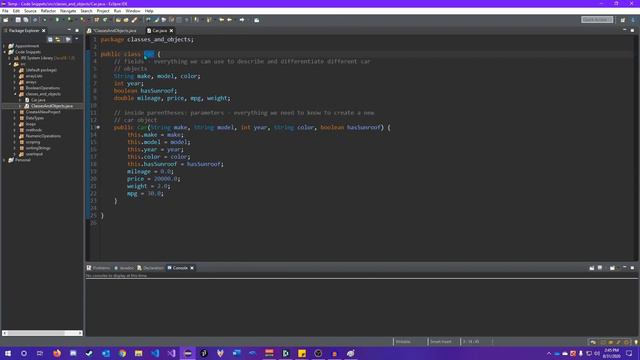Click the Pin Console icon
Screen dimensions: 640x360
(x=592, y=268)
